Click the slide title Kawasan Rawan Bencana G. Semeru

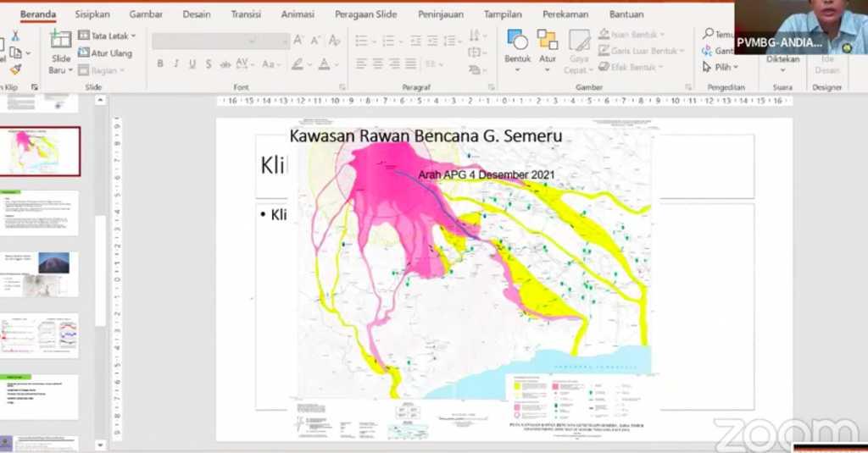click(x=426, y=136)
